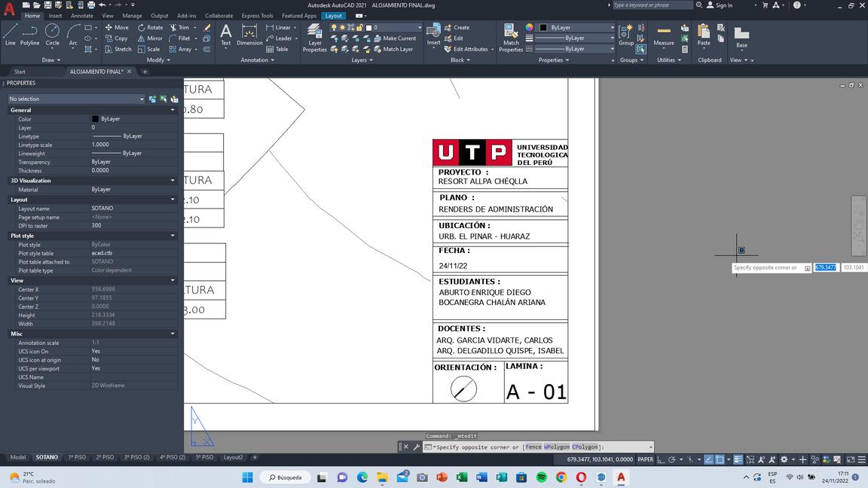Expand the Draw panel dropdown
This screenshot has width=868, height=488.
coord(51,59)
